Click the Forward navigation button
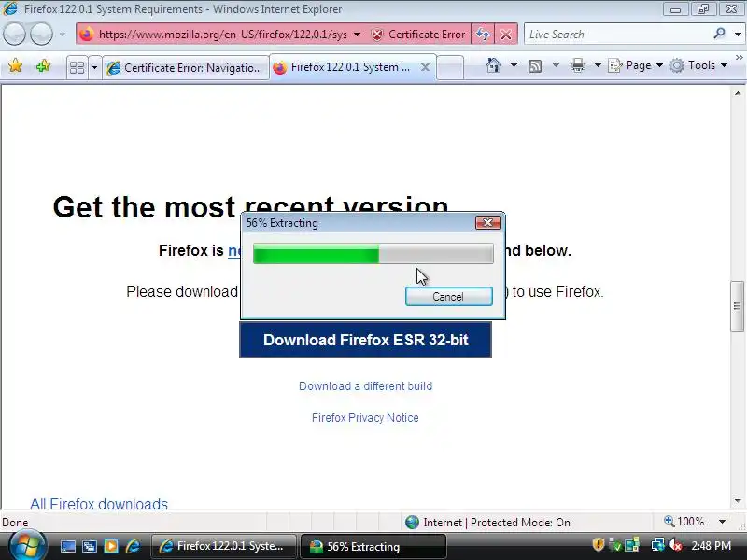This screenshot has height=560, width=747. 41,34
